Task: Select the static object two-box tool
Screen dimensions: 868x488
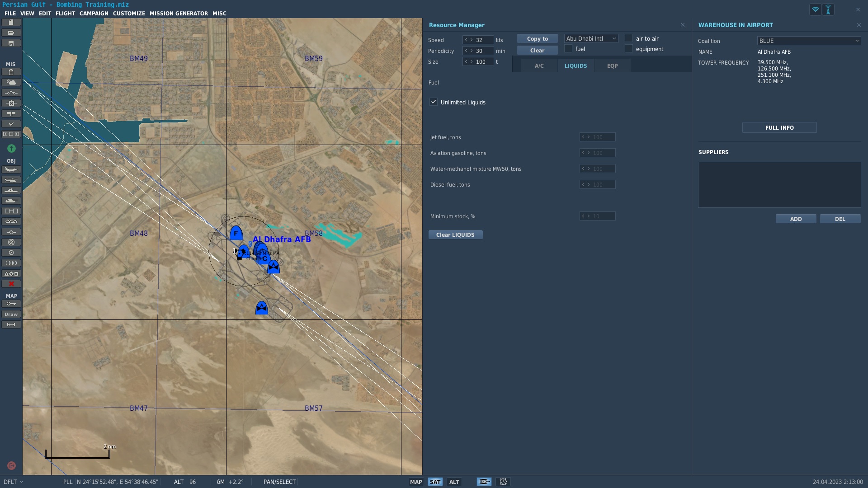Action: (11, 211)
